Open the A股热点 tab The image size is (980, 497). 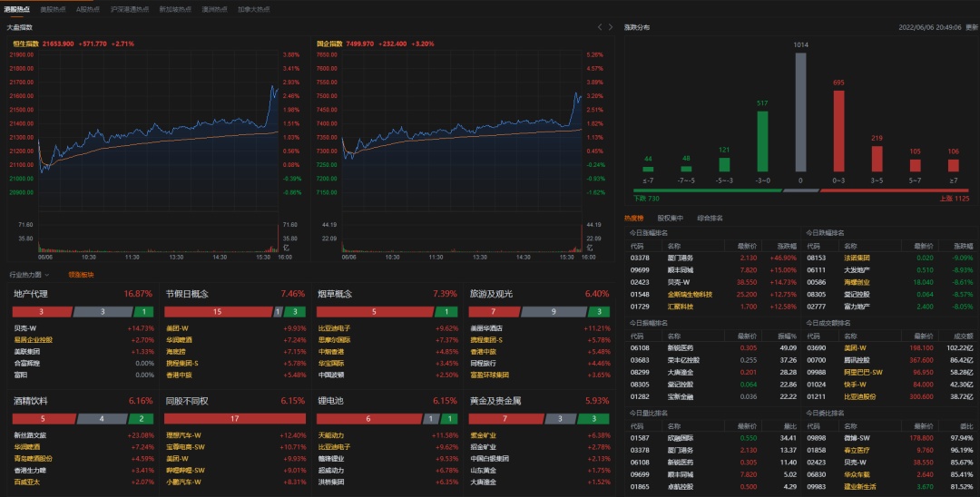(88, 9)
